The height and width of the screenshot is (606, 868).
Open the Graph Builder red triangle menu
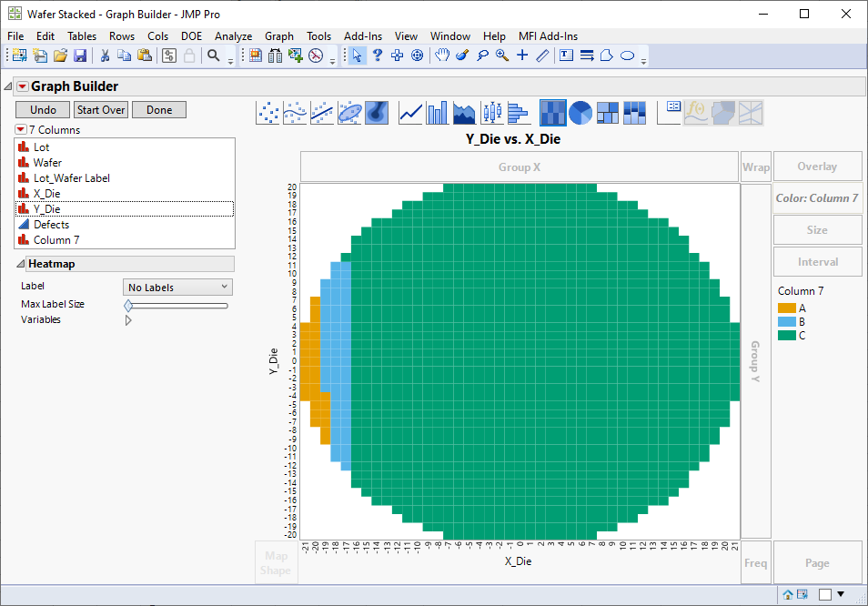click(23, 86)
